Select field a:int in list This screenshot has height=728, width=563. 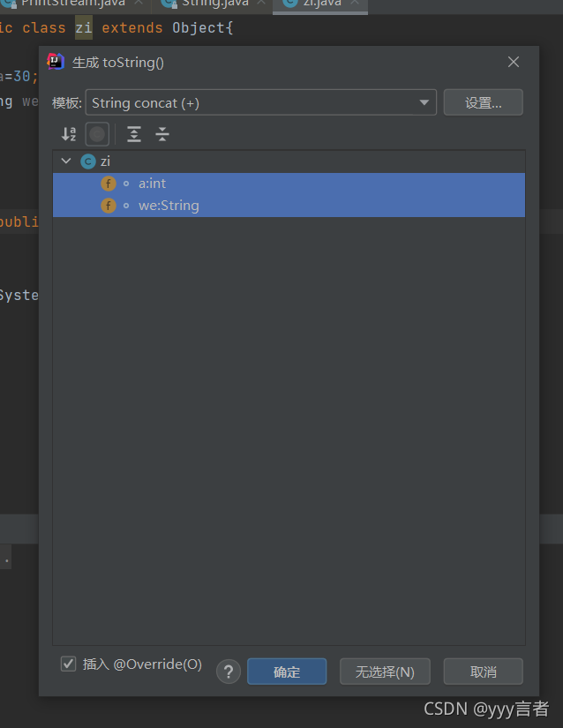point(289,184)
